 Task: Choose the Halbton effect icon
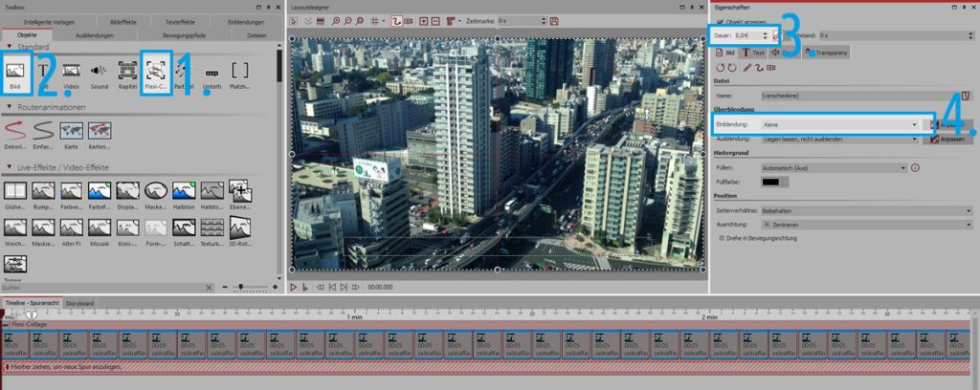[x=185, y=191]
